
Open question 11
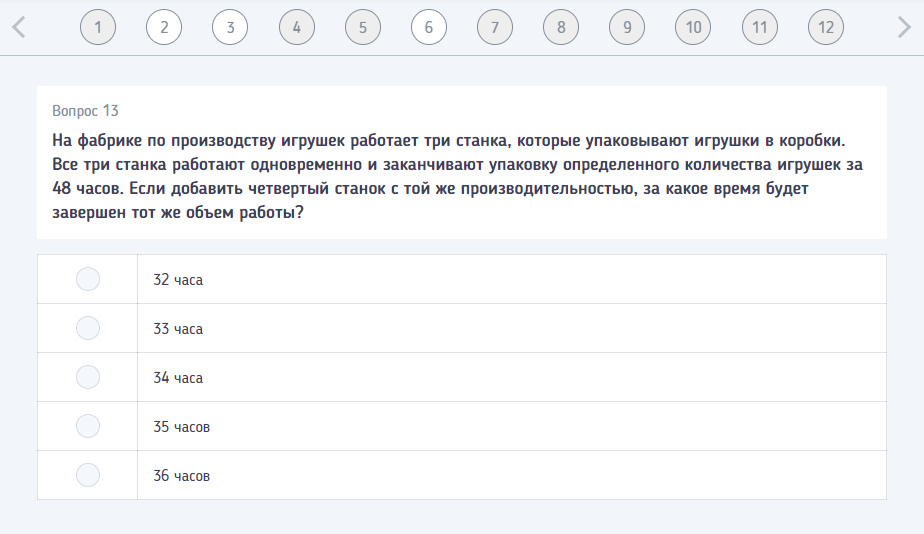(760, 27)
